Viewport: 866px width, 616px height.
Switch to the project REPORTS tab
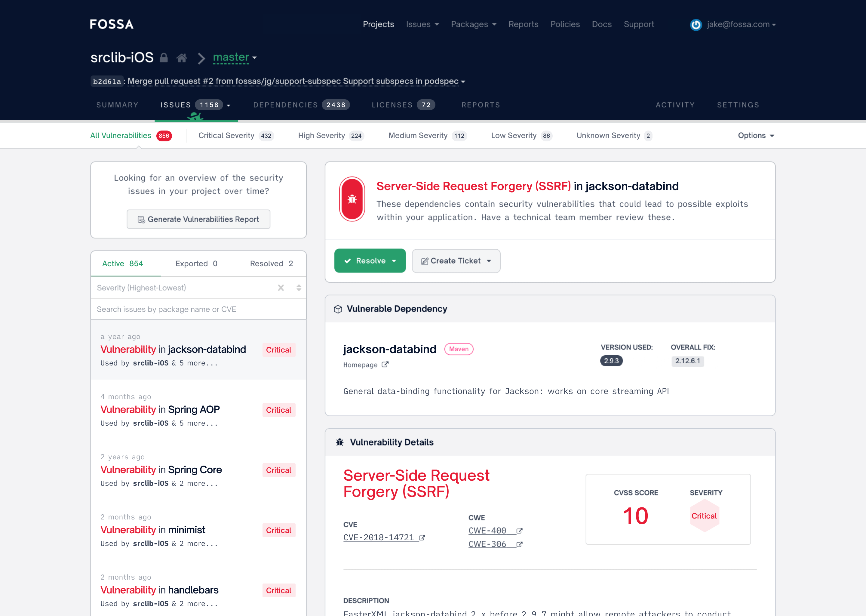pyautogui.click(x=481, y=105)
